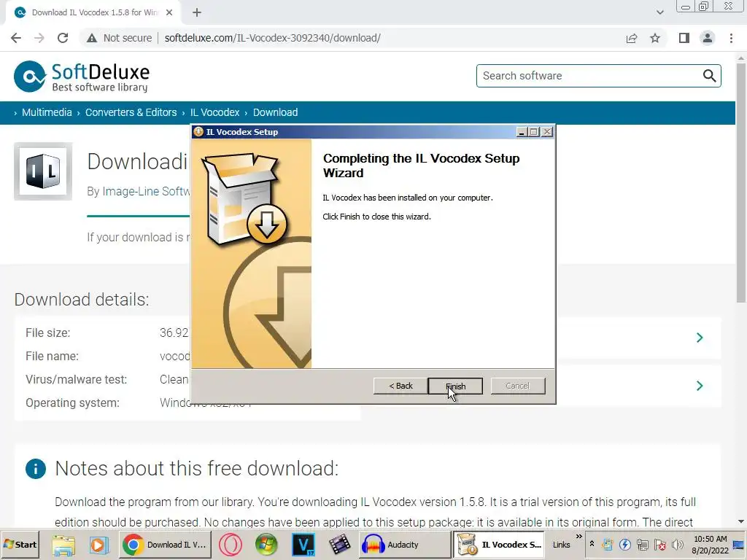This screenshot has height=560, width=747.
Task: Open Chrome three-dot menu
Action: (731, 38)
